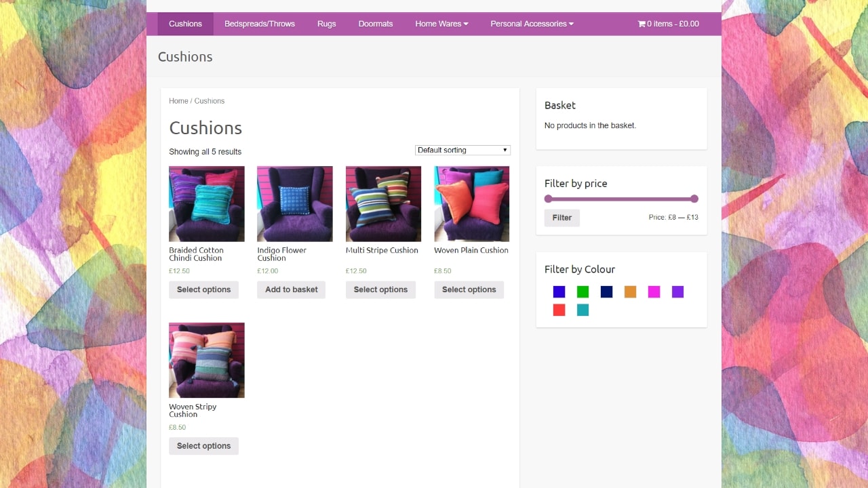Select the teal colour swatch
This screenshot has width=868, height=488.
point(583,310)
